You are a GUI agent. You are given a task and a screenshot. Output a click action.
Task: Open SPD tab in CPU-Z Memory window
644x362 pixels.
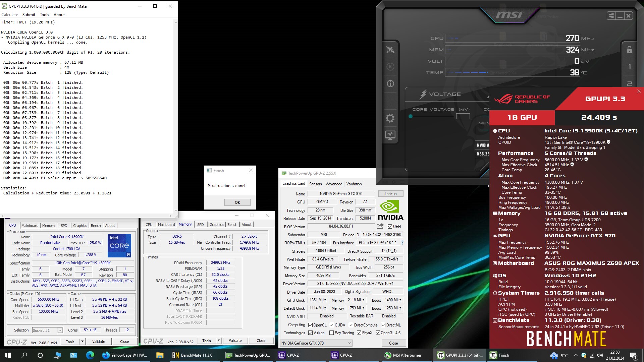click(201, 225)
